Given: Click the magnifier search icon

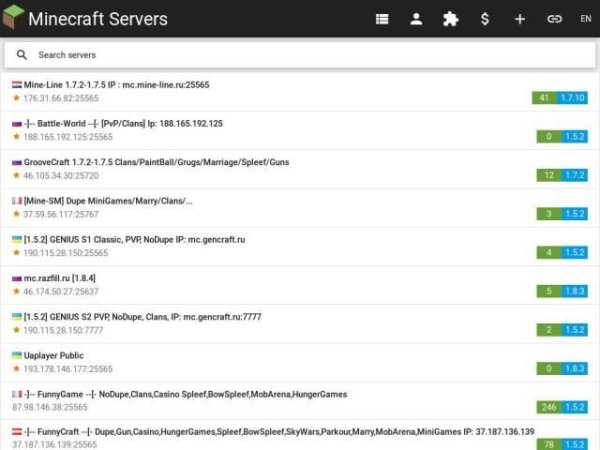Looking at the screenshot, I should tap(22, 55).
